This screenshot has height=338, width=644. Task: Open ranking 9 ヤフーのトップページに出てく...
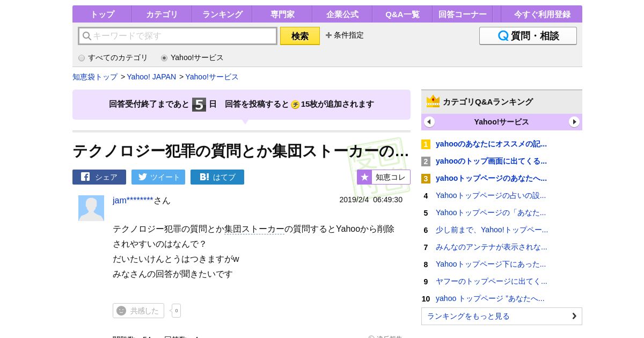click(x=492, y=281)
